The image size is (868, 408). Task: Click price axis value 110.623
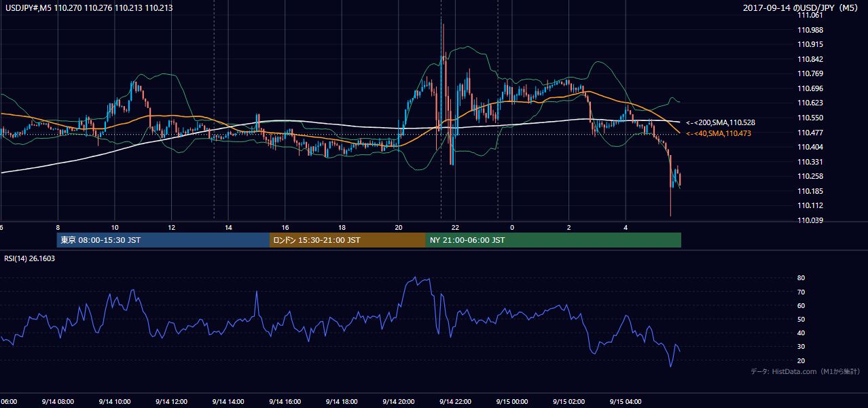(810, 103)
